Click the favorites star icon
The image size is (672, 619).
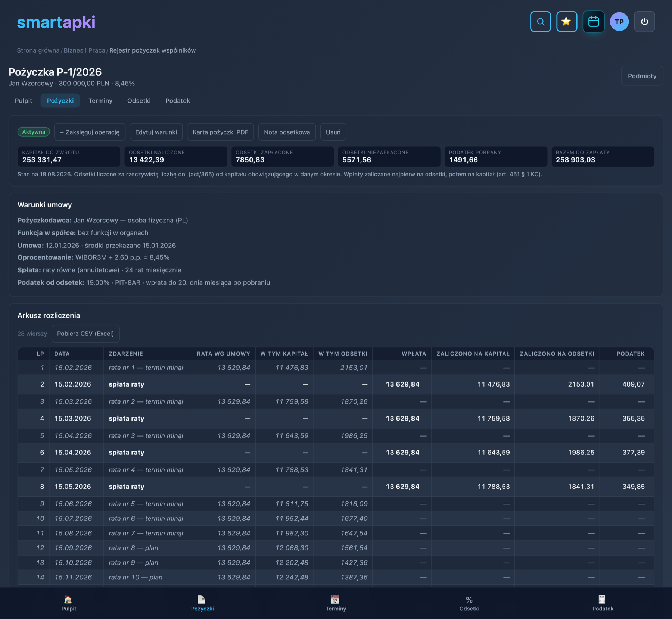click(x=566, y=22)
